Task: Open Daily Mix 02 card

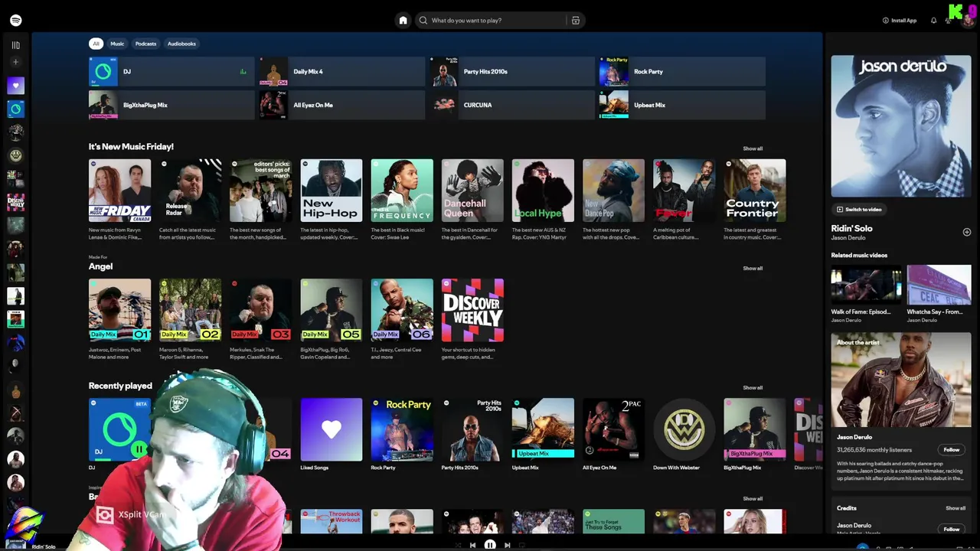Action: 191,310
